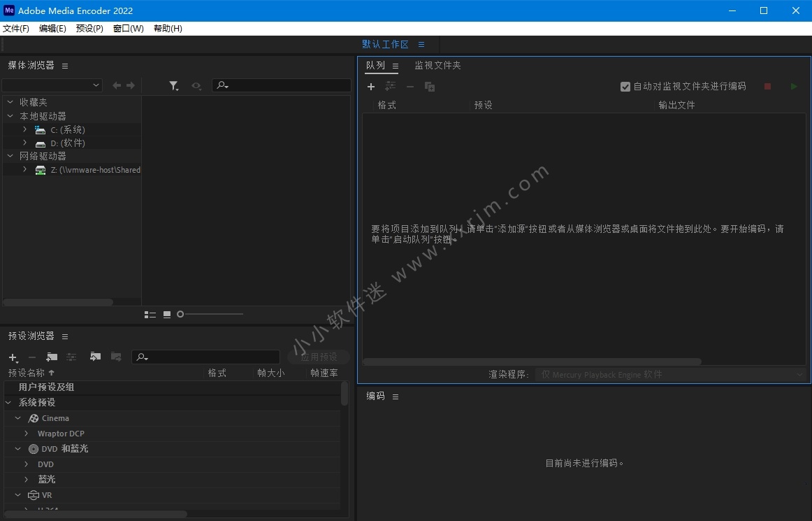Click the import presets icon
The image size is (812, 521).
pyautogui.click(x=95, y=357)
